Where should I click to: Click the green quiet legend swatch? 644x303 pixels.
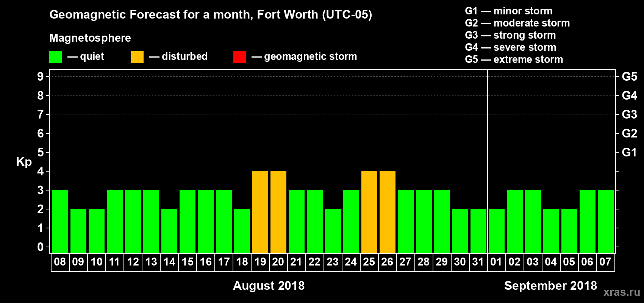pos(55,57)
